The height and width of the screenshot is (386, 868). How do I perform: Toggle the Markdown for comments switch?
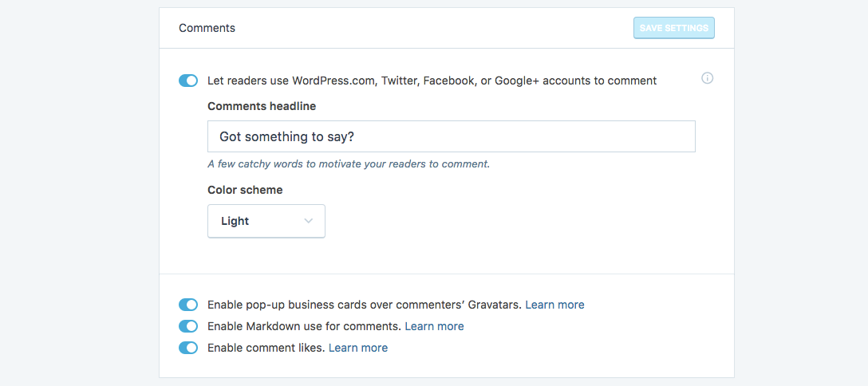188,326
